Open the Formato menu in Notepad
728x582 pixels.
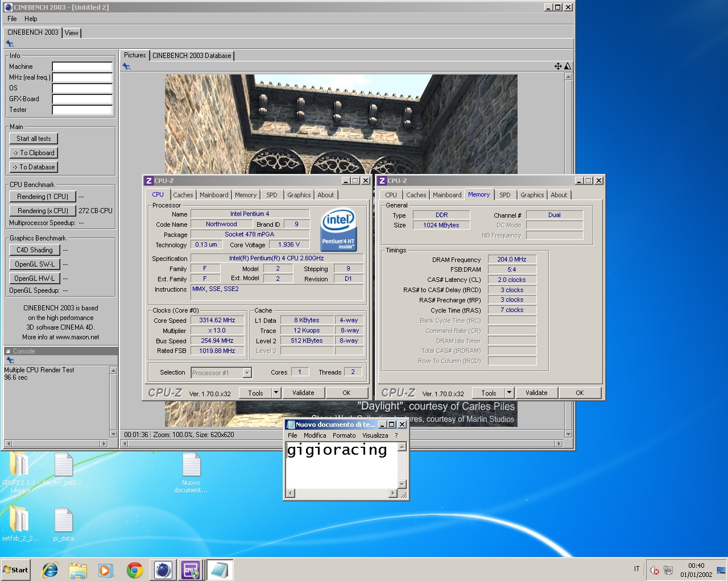pos(344,435)
